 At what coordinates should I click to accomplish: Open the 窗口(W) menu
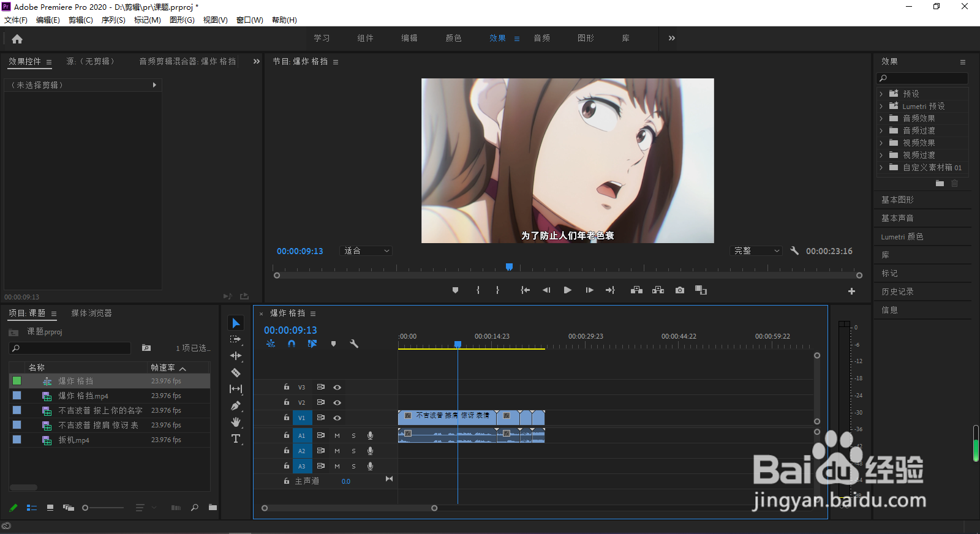[x=249, y=20]
